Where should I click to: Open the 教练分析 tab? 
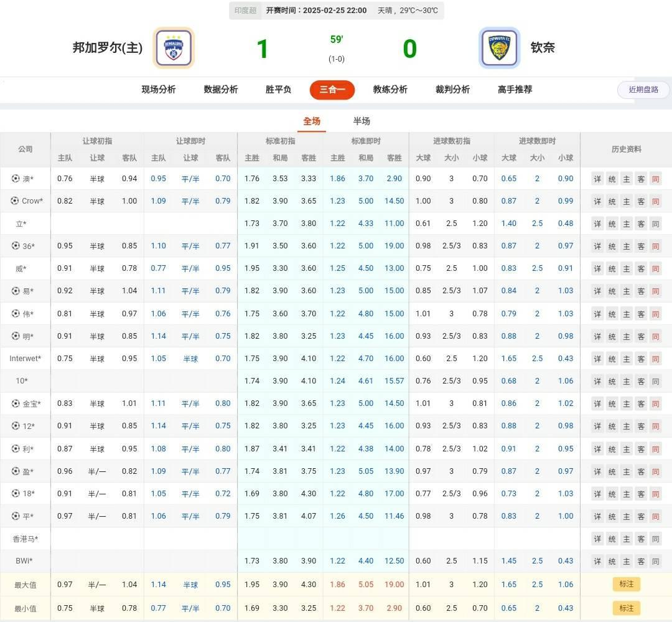(x=390, y=89)
